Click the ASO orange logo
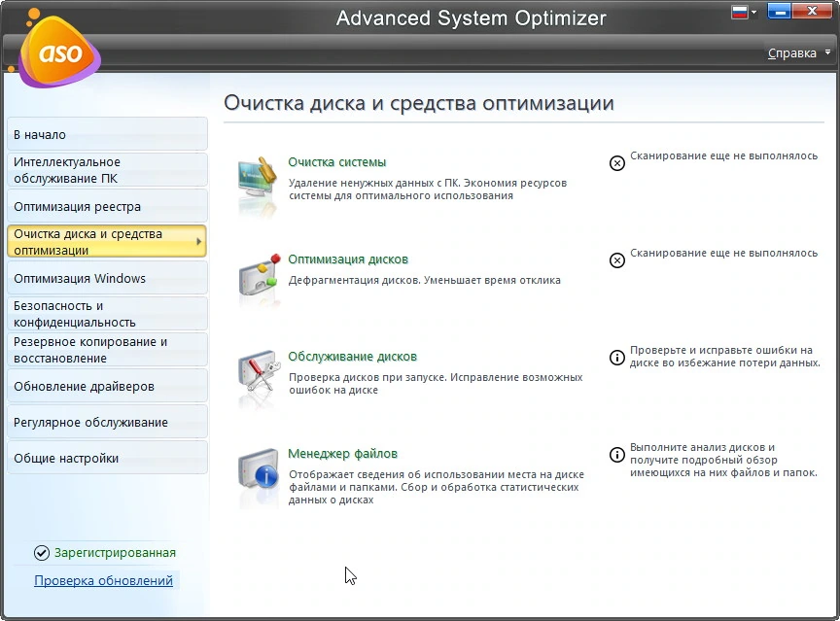 click(58, 52)
